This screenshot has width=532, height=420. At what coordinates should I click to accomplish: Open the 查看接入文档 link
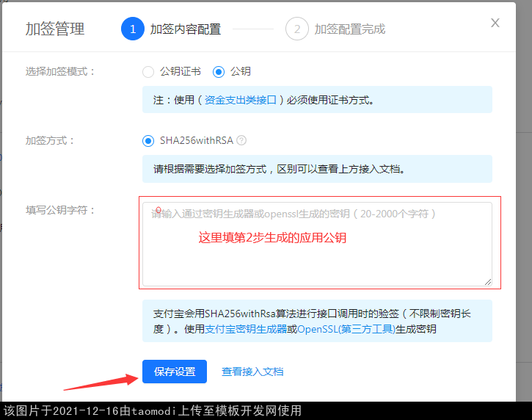click(x=252, y=372)
